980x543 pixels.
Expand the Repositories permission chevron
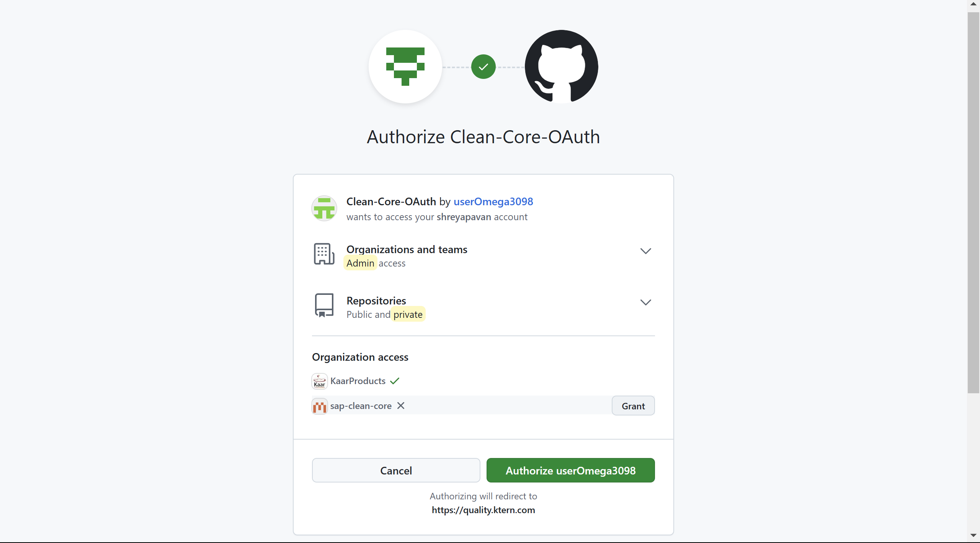tap(645, 303)
